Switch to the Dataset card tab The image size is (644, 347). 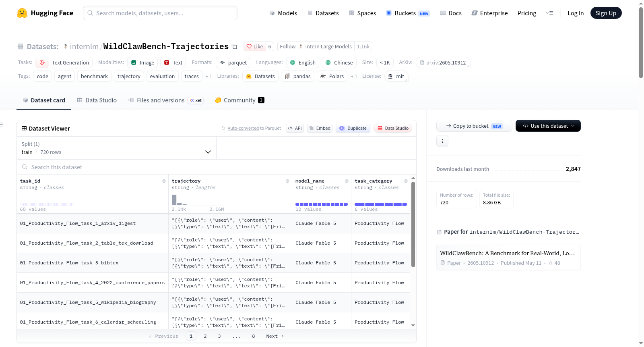[x=44, y=100]
